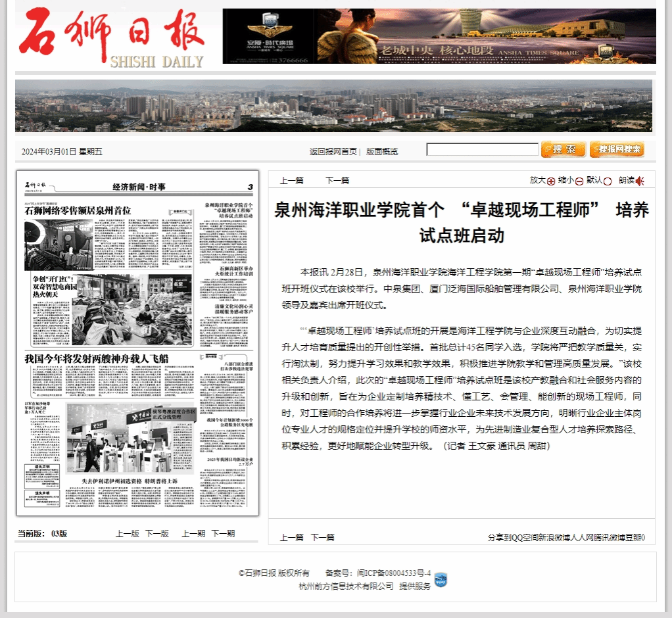The image size is (672, 618).
Task: Open the Ansha Times Square banner ad
Action: [439, 36]
